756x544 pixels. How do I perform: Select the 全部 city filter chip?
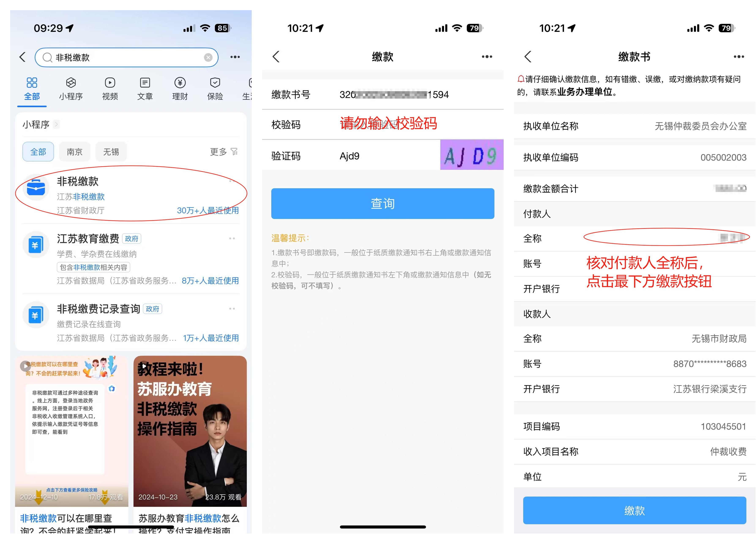(x=38, y=152)
